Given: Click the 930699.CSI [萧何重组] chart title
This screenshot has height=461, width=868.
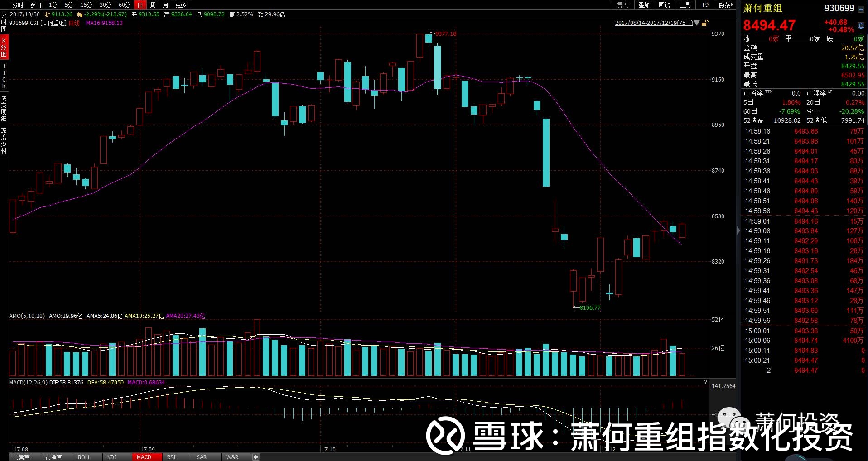Looking at the screenshot, I should coord(38,23).
